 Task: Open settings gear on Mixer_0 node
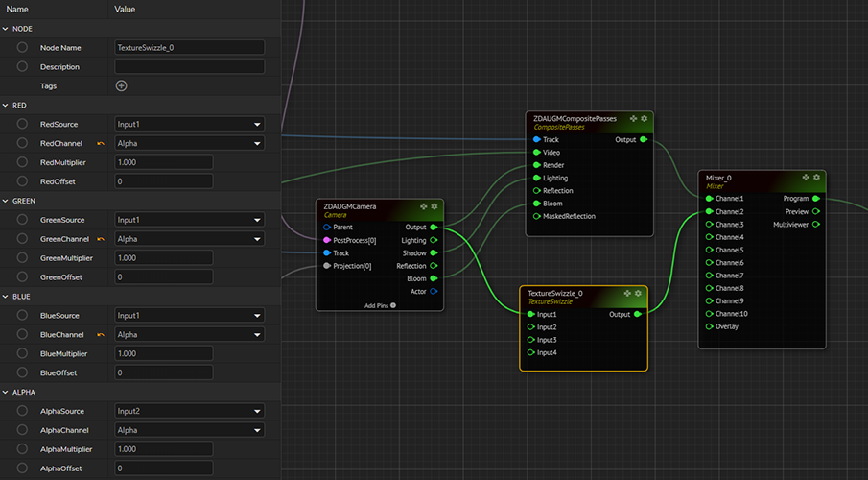[x=816, y=178]
